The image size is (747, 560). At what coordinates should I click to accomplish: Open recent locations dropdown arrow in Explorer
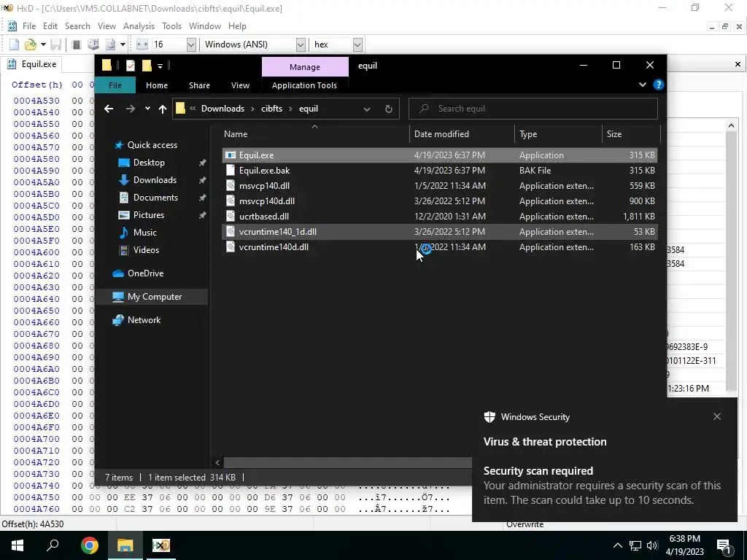tap(147, 109)
